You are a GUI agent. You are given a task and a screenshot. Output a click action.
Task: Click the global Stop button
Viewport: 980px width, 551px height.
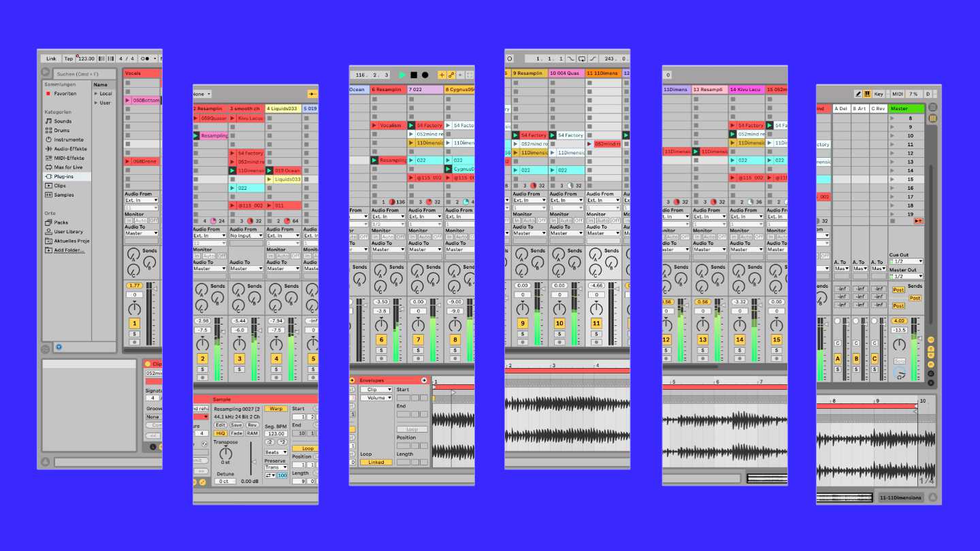tap(414, 75)
